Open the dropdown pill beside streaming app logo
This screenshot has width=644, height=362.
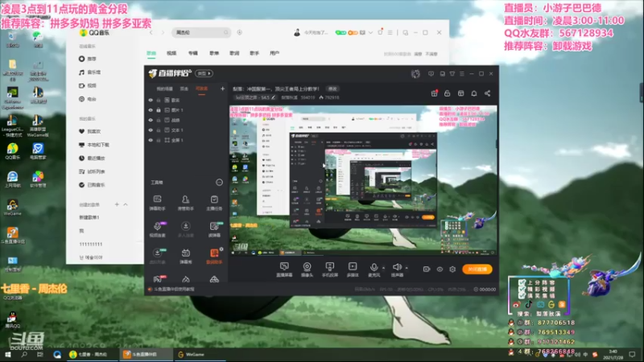point(204,73)
